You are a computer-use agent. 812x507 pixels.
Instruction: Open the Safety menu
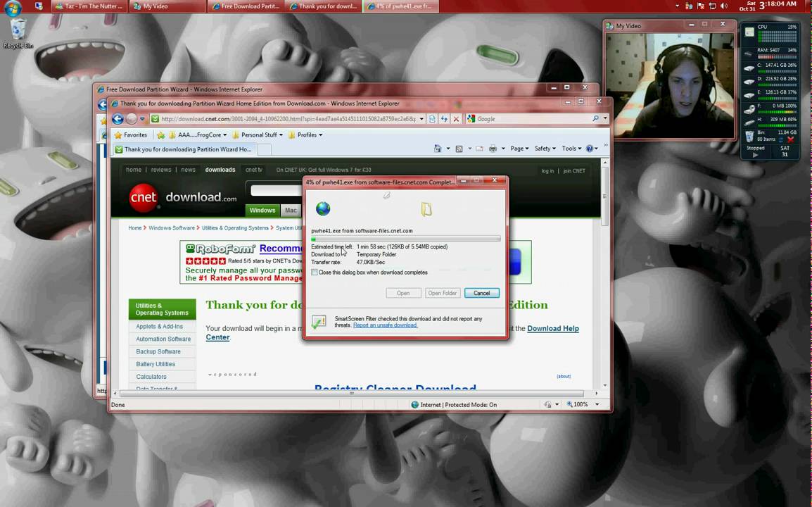coord(545,149)
